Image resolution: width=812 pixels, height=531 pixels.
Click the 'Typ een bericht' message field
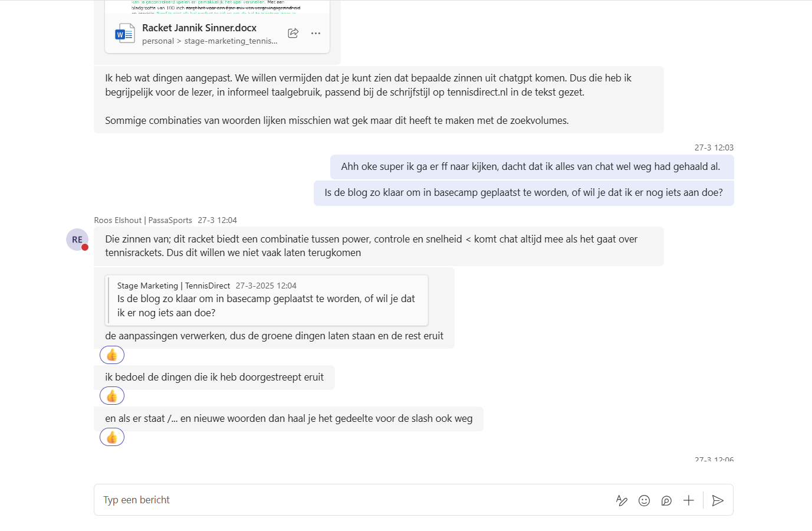point(354,500)
